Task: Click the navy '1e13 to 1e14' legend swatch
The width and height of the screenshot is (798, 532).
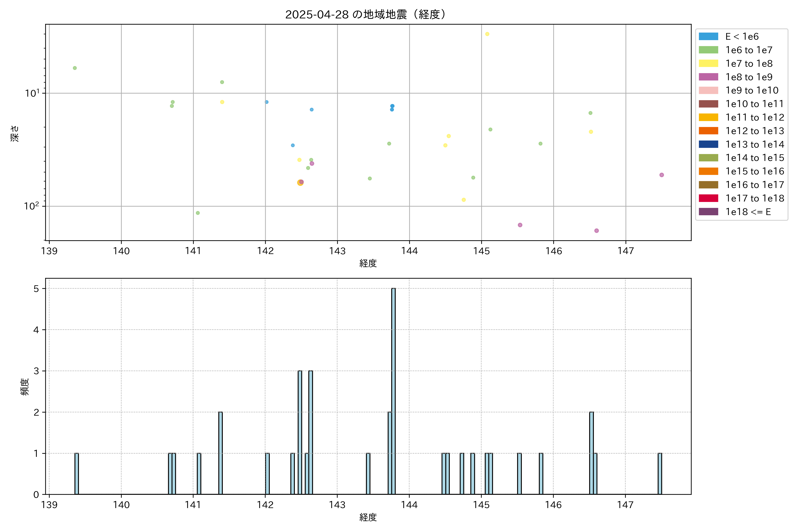Action: [x=708, y=144]
